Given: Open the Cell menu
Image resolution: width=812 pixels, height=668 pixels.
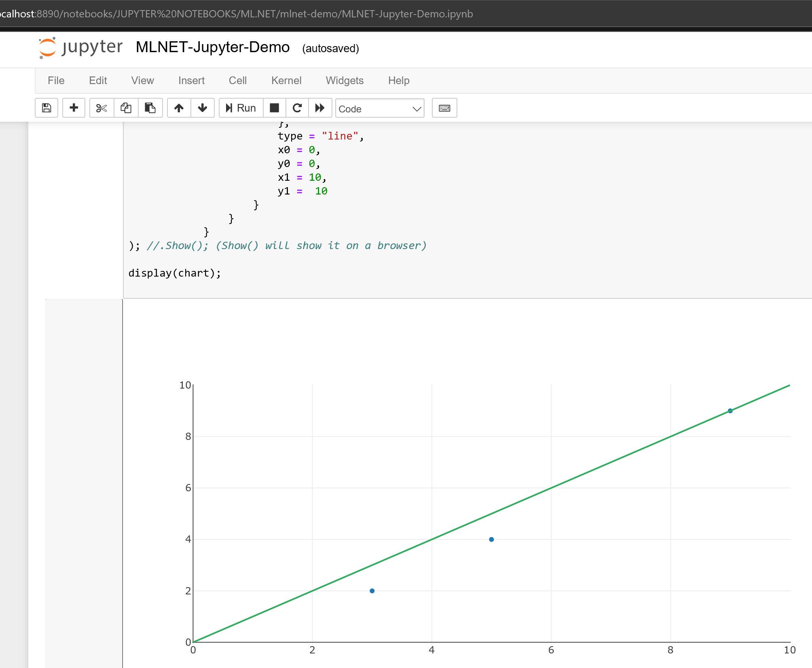Looking at the screenshot, I should click(237, 80).
